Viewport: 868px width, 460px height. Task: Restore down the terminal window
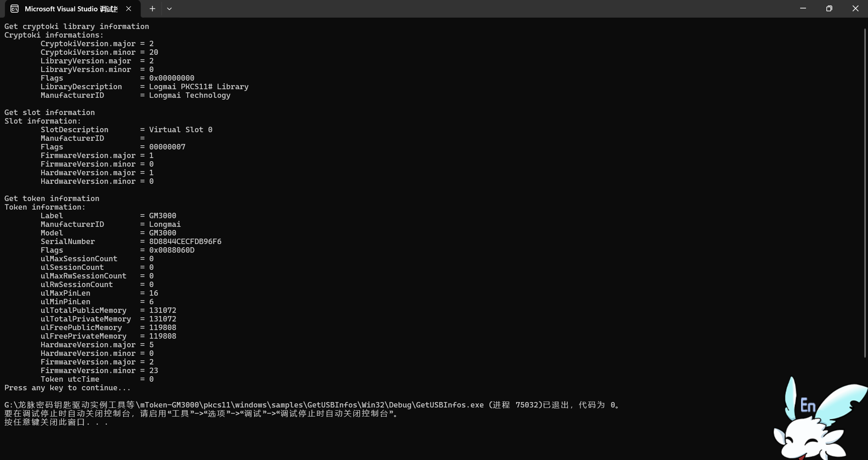tap(829, 9)
